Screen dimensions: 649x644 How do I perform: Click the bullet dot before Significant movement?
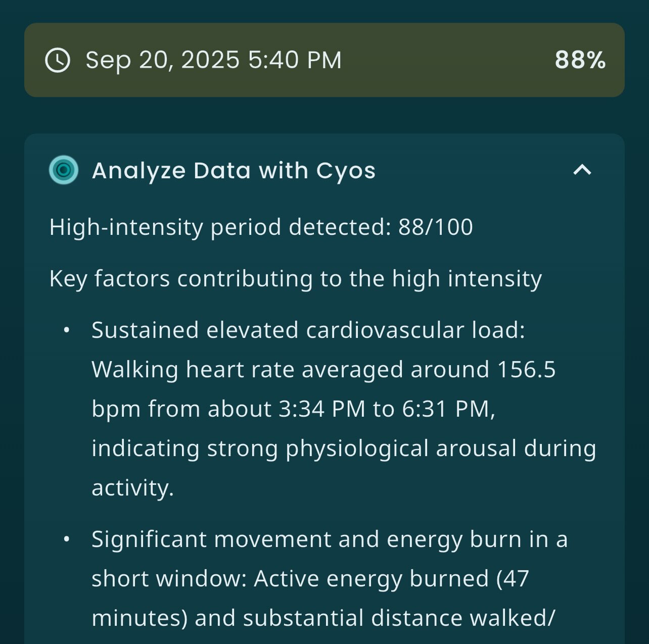(x=66, y=540)
